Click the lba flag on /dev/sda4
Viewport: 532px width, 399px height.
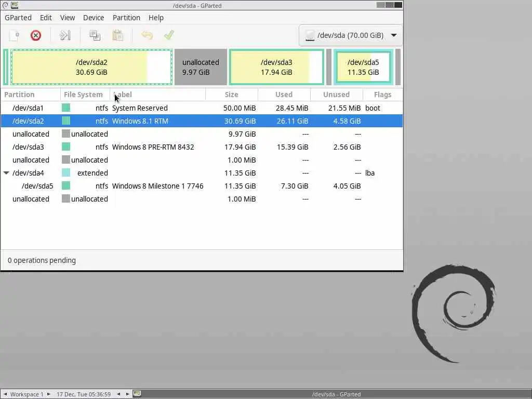370,173
